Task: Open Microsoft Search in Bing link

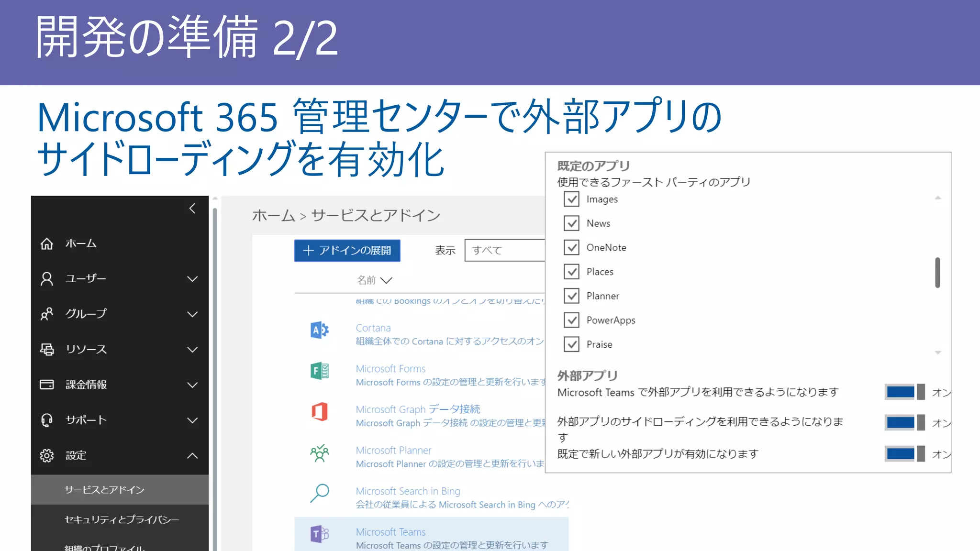Action: pos(408,491)
